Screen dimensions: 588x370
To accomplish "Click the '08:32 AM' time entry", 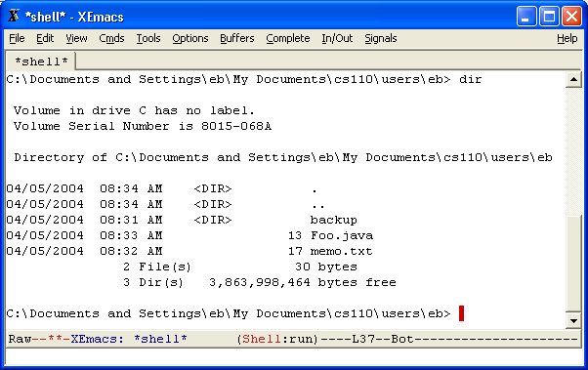I will pos(131,251).
